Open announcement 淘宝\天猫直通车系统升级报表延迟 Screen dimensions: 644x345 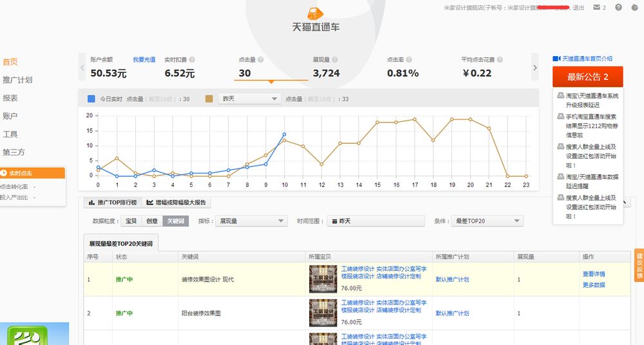coord(592,100)
